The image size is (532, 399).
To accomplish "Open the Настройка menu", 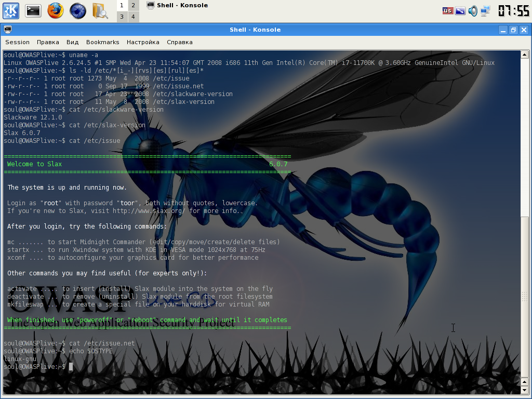I will tap(143, 42).
